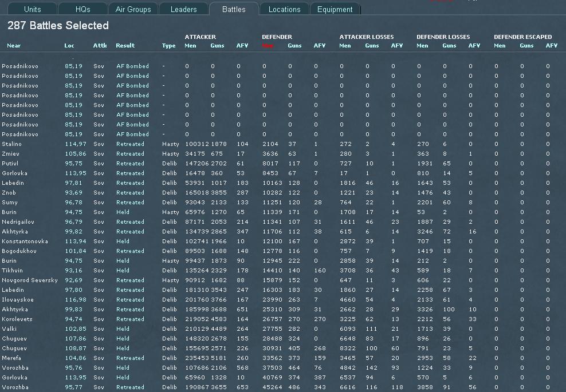Open location 107,86 for Chuguev
This screenshot has height=392, width=566.
pyautogui.click(x=76, y=339)
